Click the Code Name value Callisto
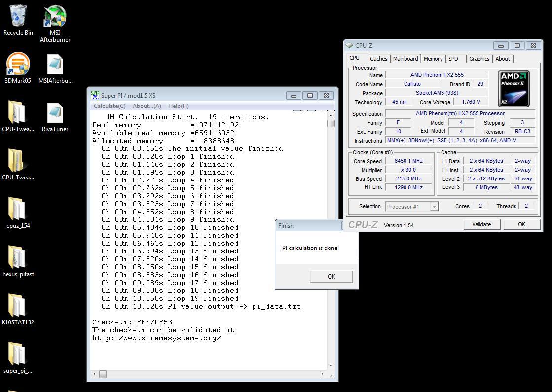The image size is (552, 392). (x=412, y=84)
